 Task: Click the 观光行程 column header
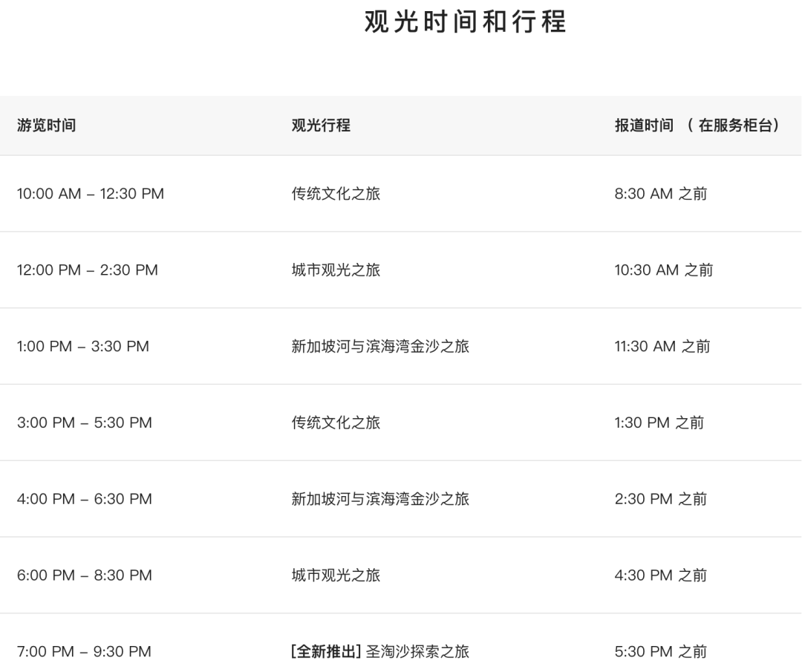(322, 125)
